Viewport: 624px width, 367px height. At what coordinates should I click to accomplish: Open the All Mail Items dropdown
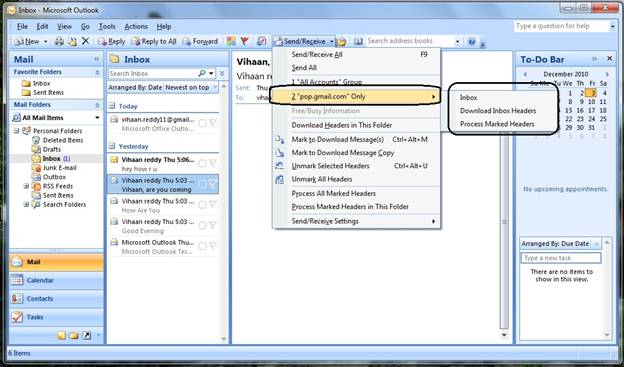(98, 117)
